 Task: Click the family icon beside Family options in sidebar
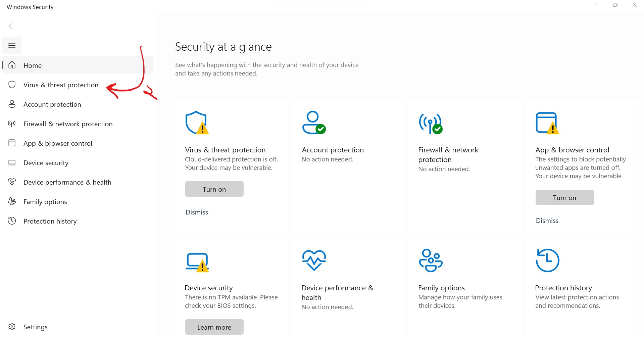point(12,201)
